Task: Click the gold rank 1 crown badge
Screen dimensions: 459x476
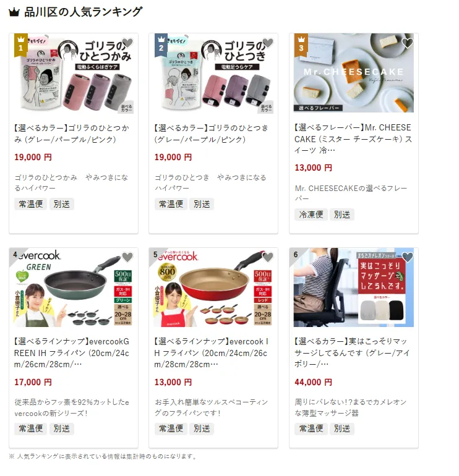Action: pos(21,45)
